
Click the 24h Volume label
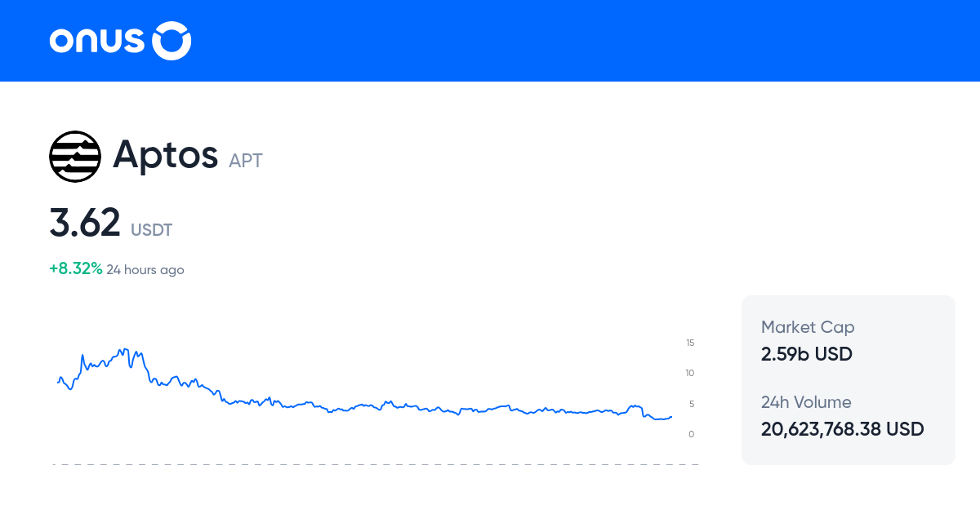tap(806, 402)
